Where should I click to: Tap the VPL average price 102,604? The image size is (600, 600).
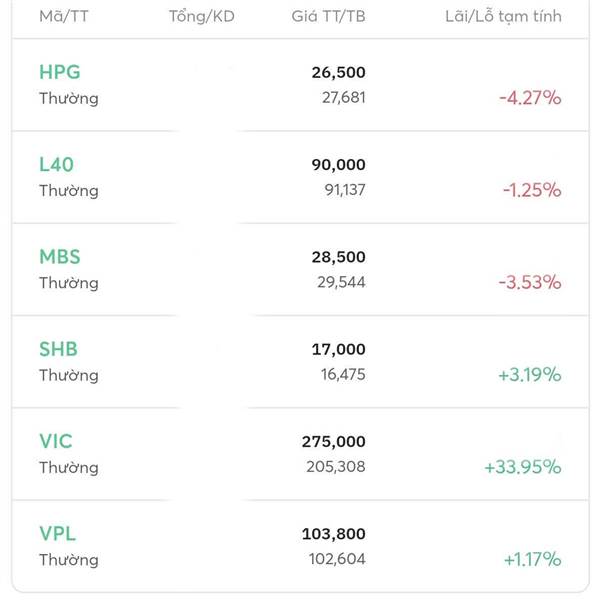335,559
